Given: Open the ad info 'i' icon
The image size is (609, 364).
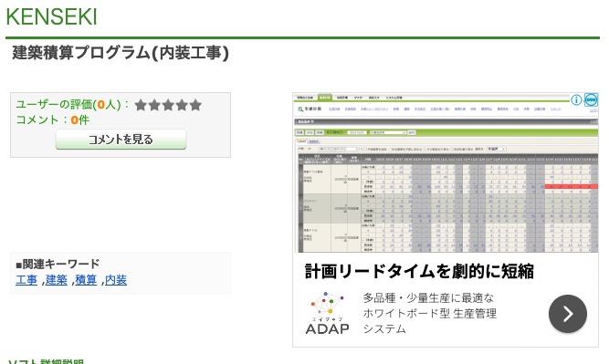Looking at the screenshot, I should click(x=576, y=99).
